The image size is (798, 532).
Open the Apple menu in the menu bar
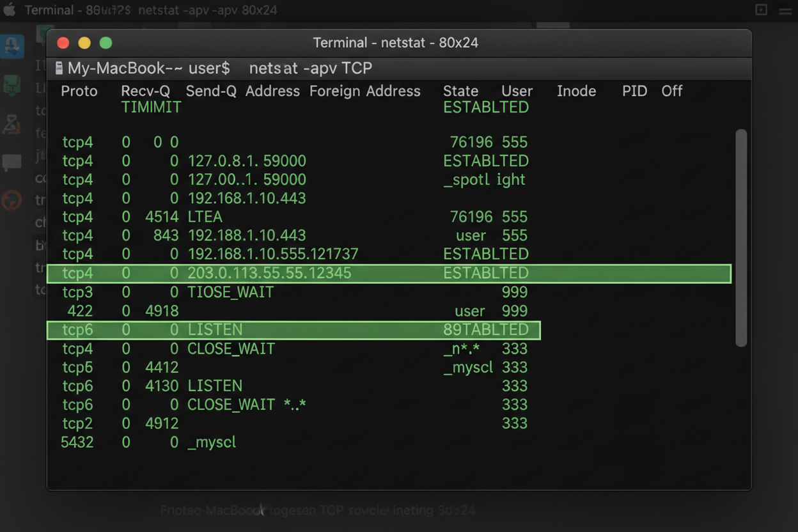coord(10,10)
